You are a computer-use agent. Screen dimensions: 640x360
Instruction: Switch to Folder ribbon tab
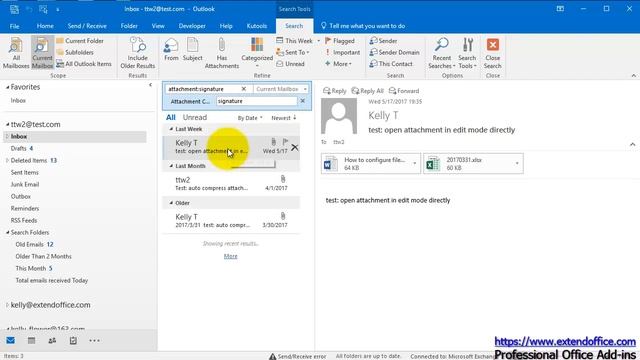pyautogui.click(x=129, y=26)
